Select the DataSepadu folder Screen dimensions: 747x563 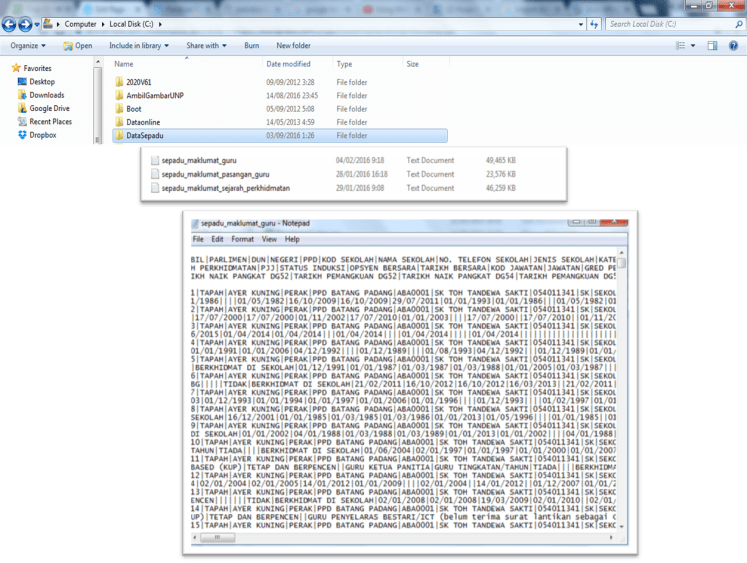coord(144,135)
